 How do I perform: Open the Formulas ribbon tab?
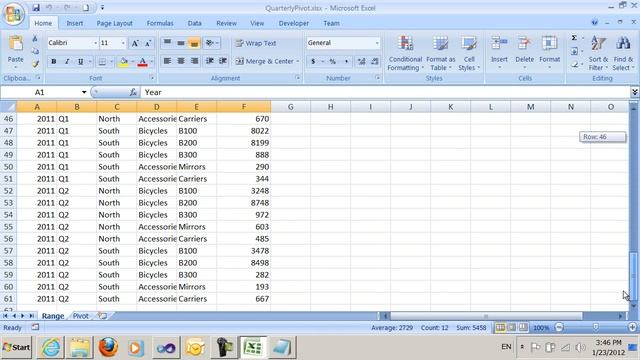point(160,23)
